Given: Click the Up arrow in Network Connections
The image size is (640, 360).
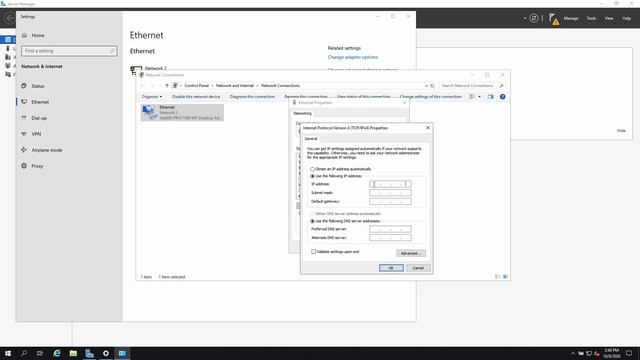Looking at the screenshot, I should coord(167,86).
